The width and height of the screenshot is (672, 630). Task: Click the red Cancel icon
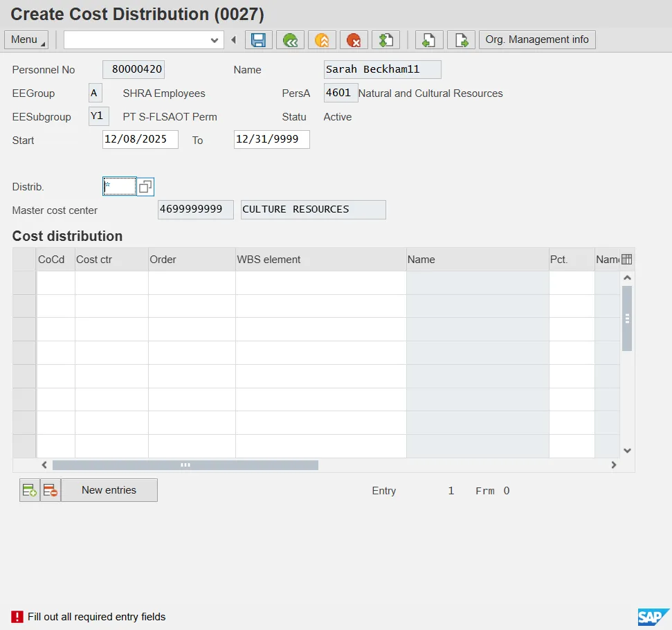tap(354, 40)
